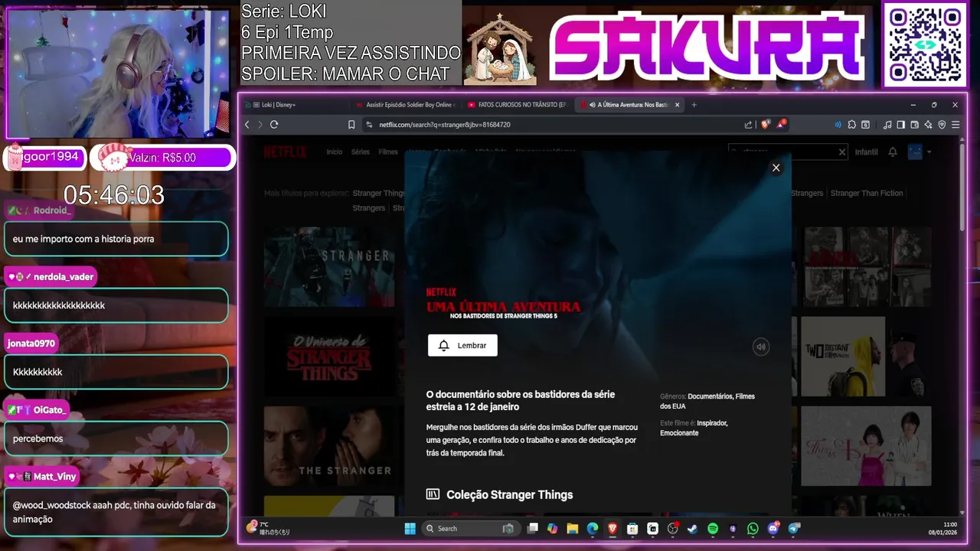
Task: Open the Início menu item
Action: pos(335,152)
